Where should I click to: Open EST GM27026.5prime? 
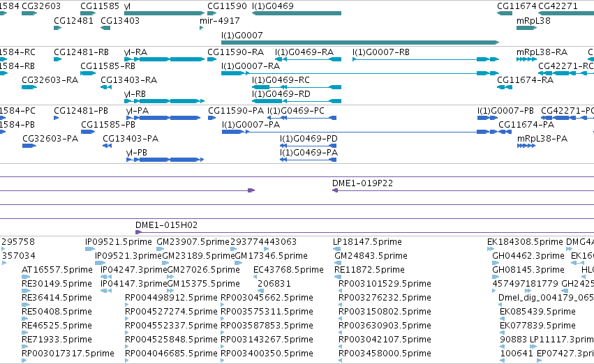[203, 270]
